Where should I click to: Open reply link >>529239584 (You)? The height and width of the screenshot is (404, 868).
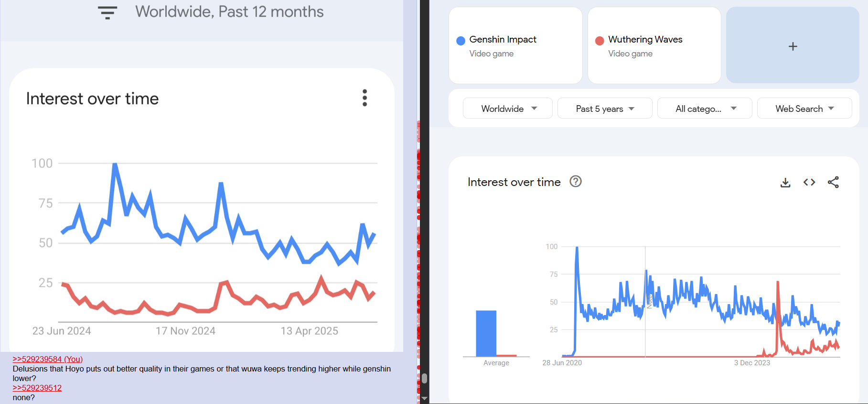[48, 359]
